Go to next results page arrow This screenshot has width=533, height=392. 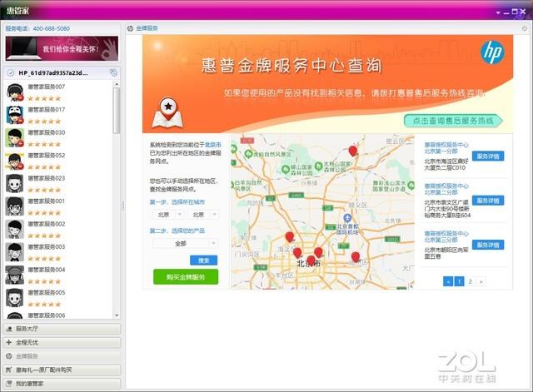(481, 281)
